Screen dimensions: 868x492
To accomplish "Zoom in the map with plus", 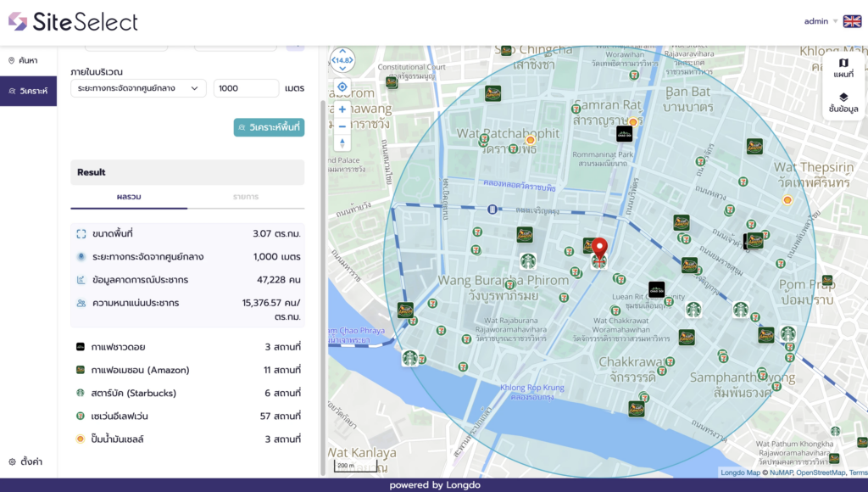I will pyautogui.click(x=342, y=109).
